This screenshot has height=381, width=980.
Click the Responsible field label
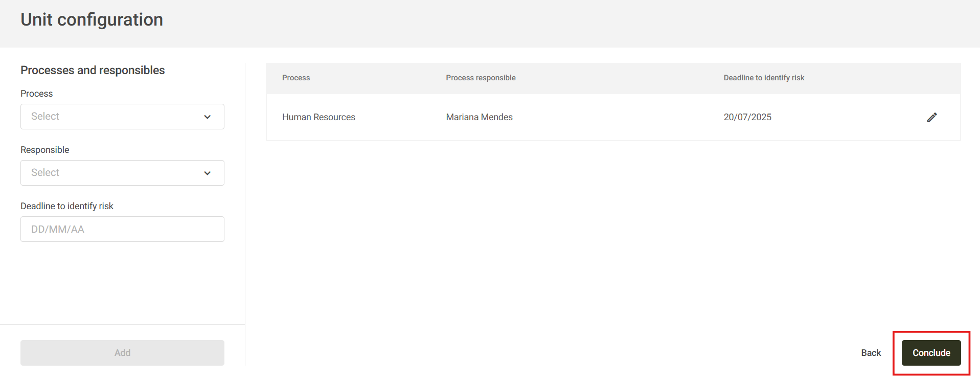[x=44, y=150]
